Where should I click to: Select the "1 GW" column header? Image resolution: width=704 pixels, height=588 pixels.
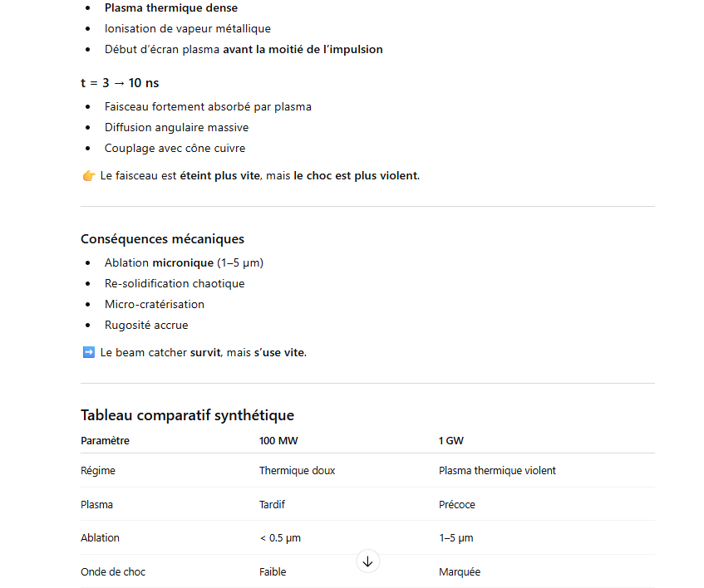coord(451,441)
